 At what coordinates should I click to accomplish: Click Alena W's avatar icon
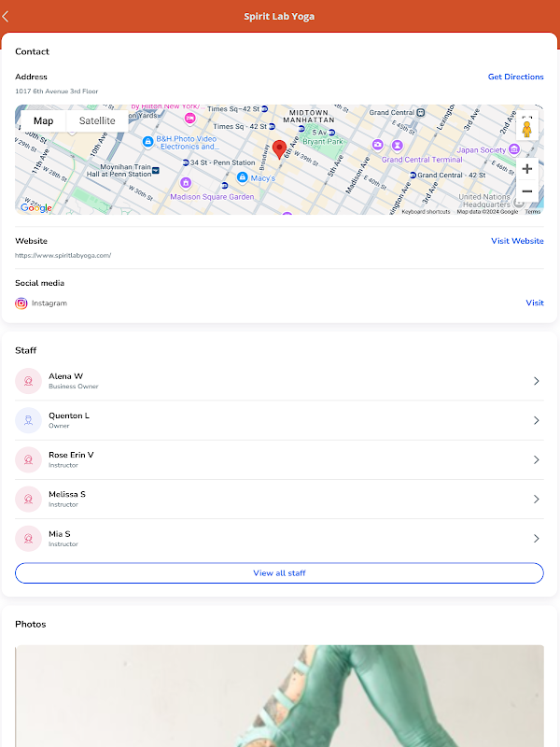(29, 381)
